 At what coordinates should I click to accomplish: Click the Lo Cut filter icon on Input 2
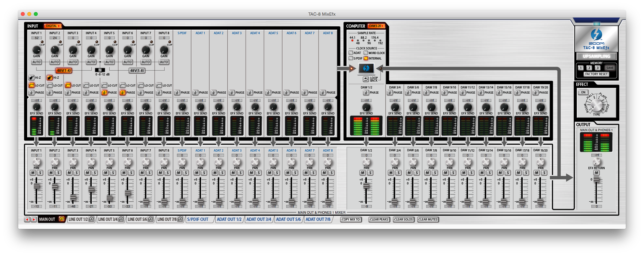coord(50,85)
